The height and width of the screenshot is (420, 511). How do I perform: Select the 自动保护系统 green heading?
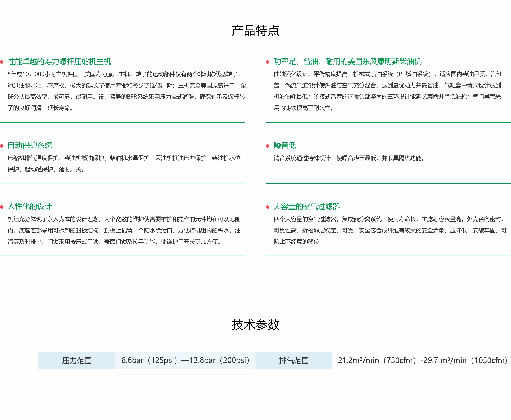(30, 145)
